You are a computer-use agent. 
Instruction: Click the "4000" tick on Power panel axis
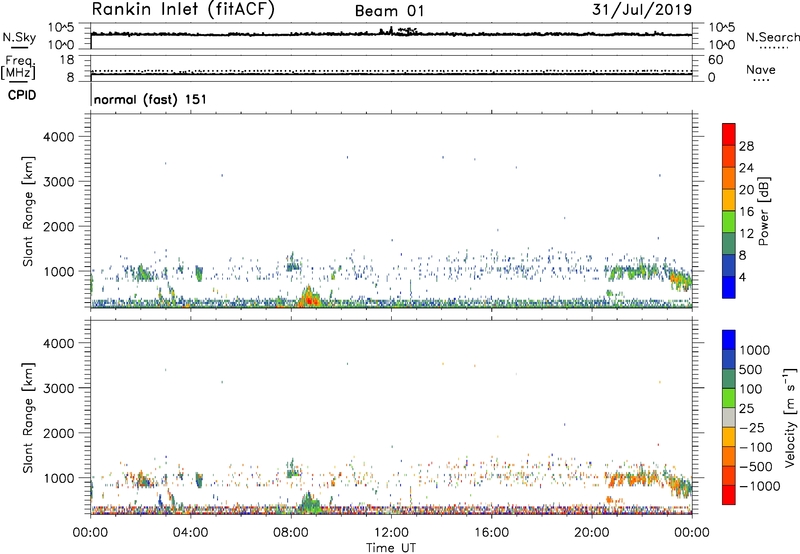pyautogui.click(x=58, y=137)
